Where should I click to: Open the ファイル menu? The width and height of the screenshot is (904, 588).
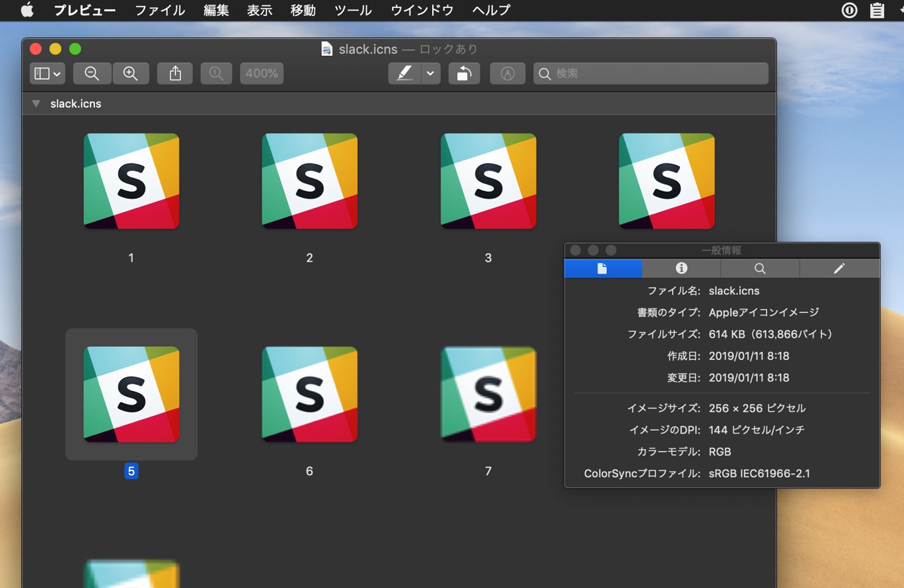point(160,10)
